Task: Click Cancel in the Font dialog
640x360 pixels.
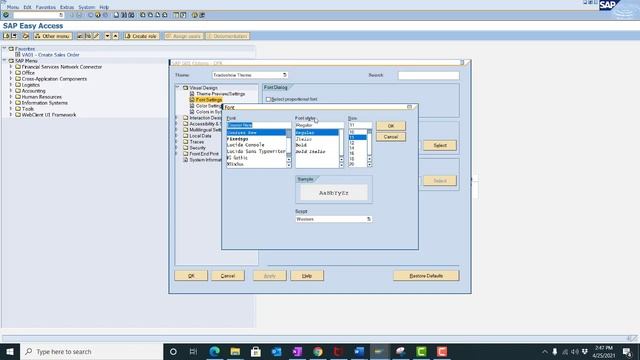Action: (x=391, y=137)
